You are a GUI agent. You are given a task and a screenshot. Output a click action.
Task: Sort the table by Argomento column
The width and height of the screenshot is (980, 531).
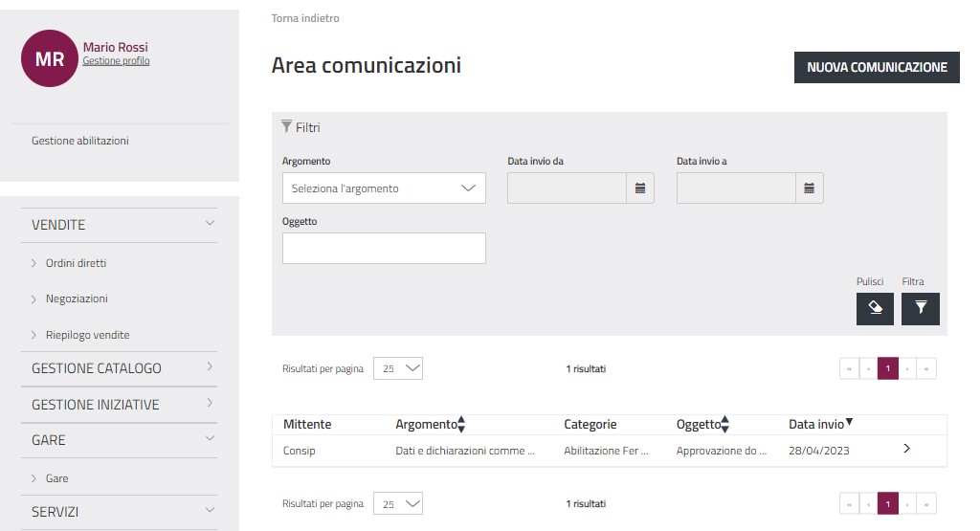tap(460, 424)
